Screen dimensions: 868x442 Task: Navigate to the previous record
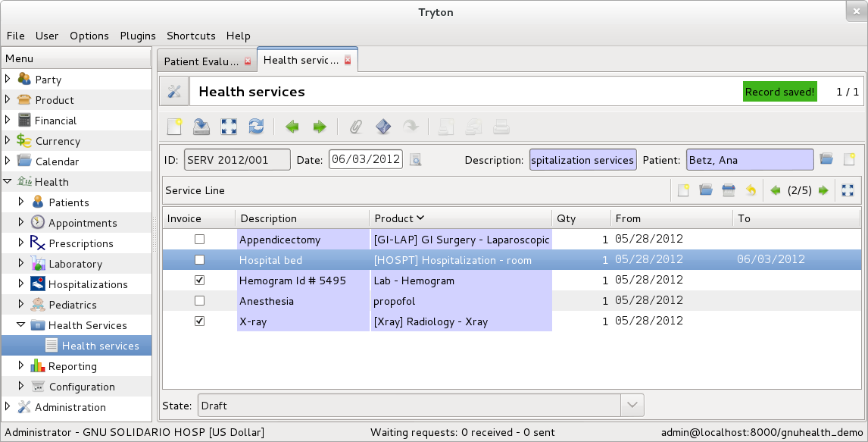pyautogui.click(x=292, y=127)
